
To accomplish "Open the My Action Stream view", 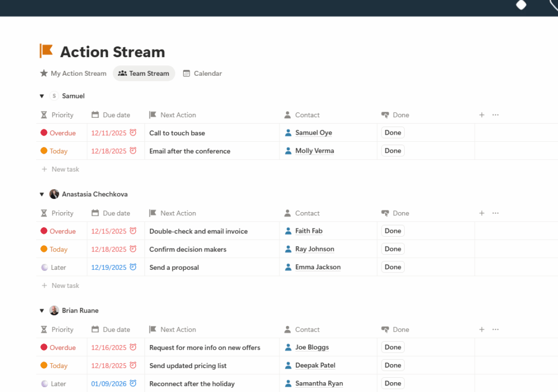I will tap(73, 73).
